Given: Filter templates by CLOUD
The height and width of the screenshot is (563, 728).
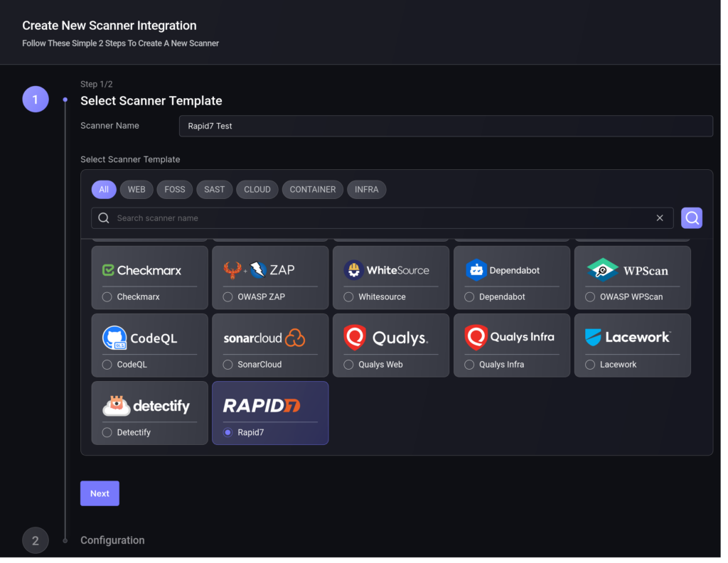Looking at the screenshot, I should [x=257, y=189].
